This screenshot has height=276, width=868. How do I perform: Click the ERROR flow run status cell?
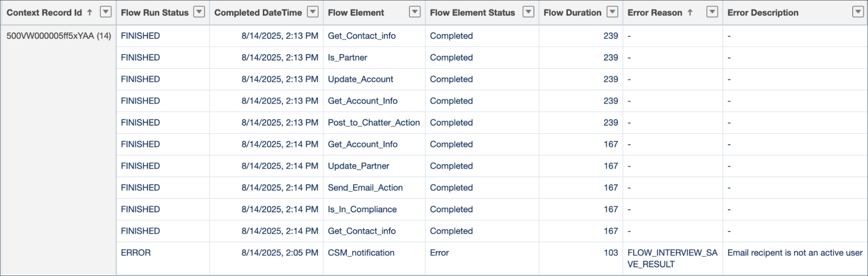(136, 253)
